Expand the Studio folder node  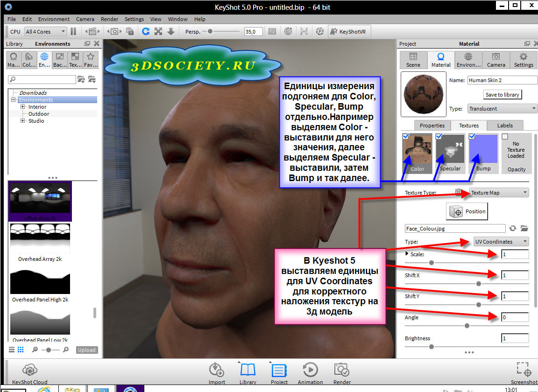coord(22,121)
